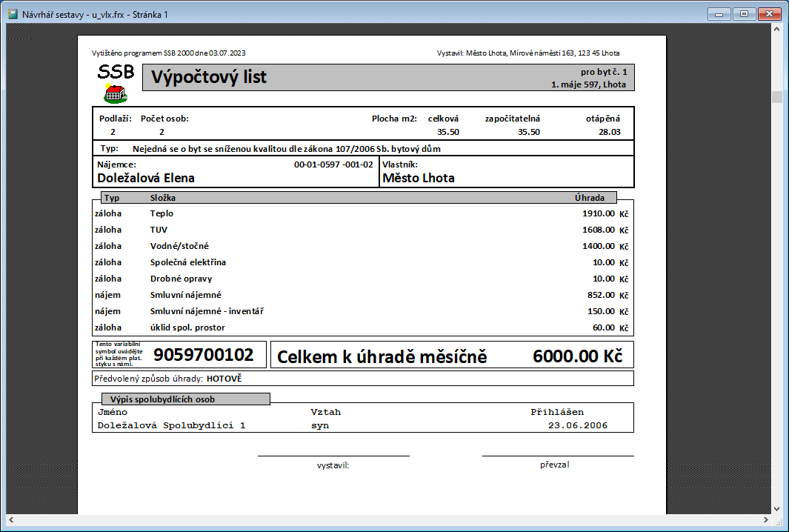Click the SSB house logo icon
This screenshot has height=532, width=789.
[x=116, y=93]
